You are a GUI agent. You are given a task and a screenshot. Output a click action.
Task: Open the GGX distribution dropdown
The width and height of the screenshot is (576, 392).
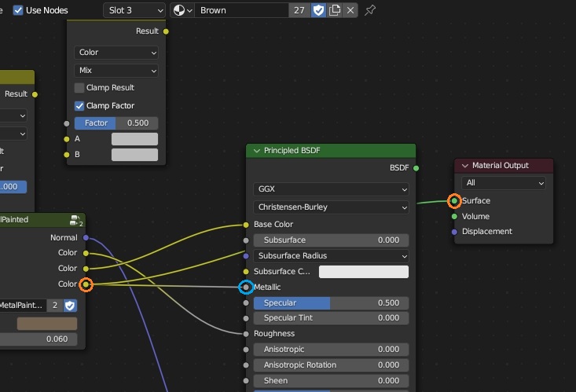pyautogui.click(x=331, y=189)
